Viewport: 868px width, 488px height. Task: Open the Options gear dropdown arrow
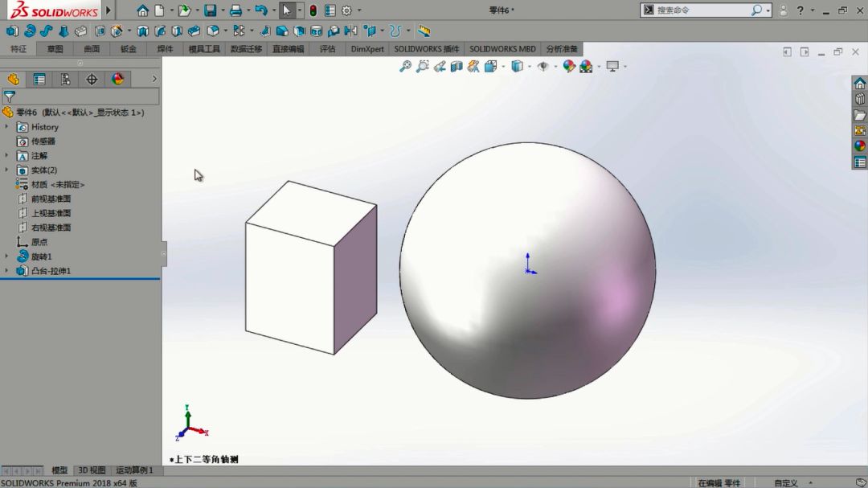point(359,10)
